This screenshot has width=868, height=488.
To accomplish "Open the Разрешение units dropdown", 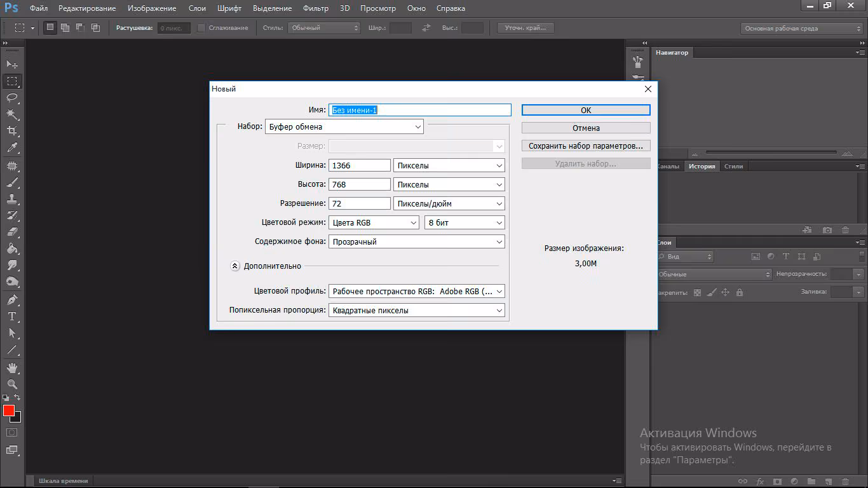I will 449,203.
